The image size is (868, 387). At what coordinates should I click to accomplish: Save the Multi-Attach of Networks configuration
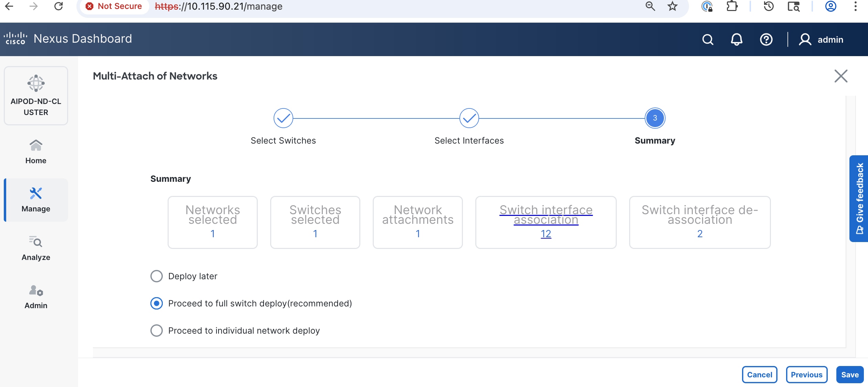(850, 374)
